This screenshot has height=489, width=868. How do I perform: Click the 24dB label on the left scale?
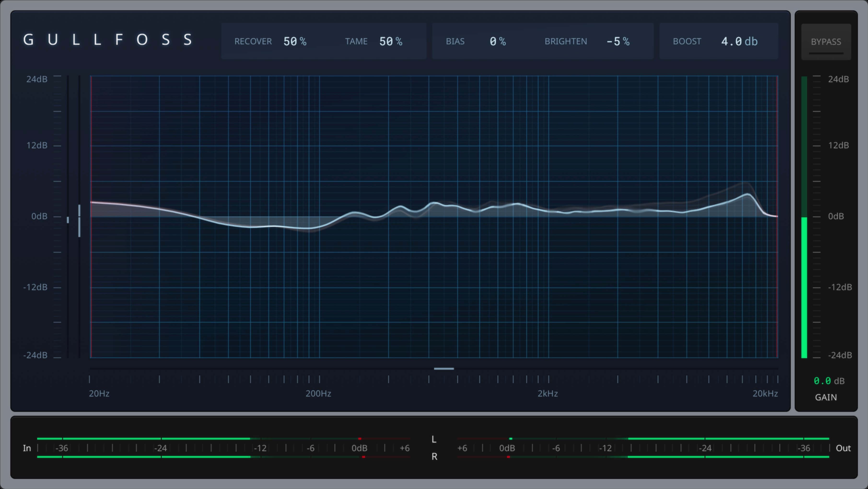tap(37, 79)
